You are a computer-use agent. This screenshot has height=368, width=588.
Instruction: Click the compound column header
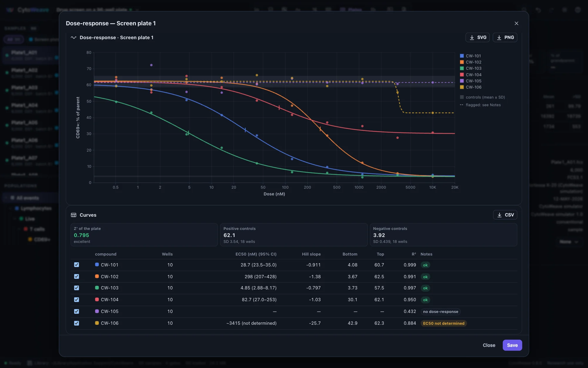tap(106, 254)
